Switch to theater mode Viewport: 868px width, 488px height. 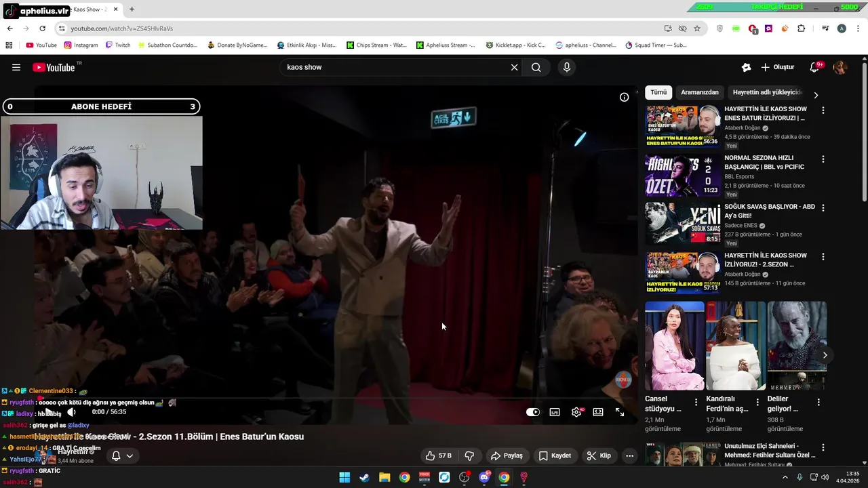[x=598, y=412]
